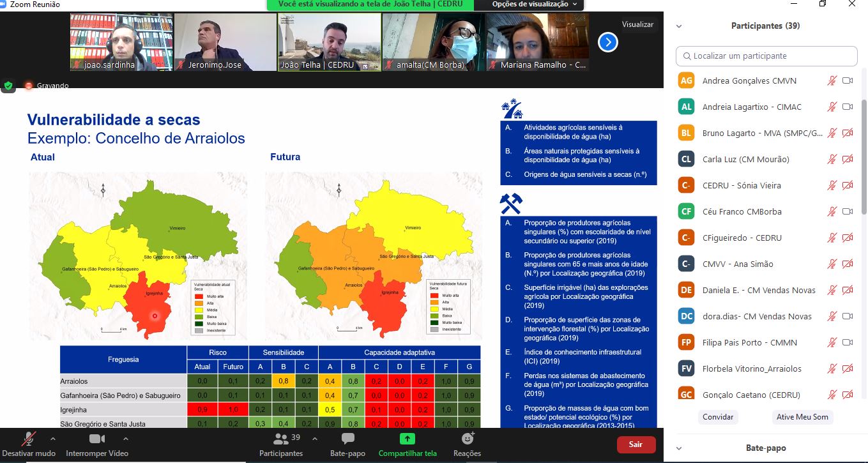Click green Compartilhar tela button

pos(407,444)
